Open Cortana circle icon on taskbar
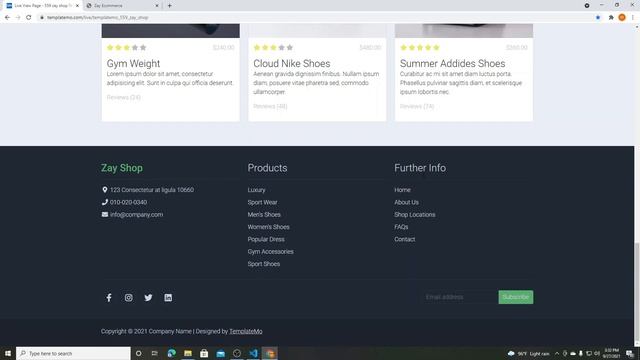The image size is (640, 360). coord(139,353)
